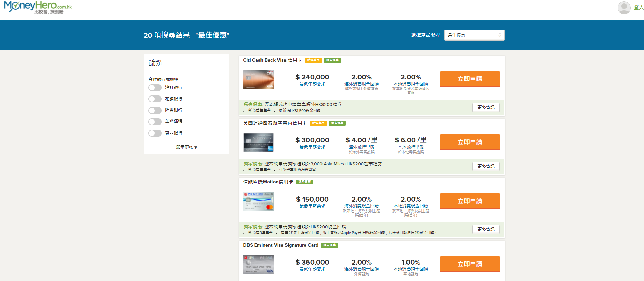The image size is (644, 281).
Task: Expand 顯示更多 to show more banks
Action: (x=186, y=148)
